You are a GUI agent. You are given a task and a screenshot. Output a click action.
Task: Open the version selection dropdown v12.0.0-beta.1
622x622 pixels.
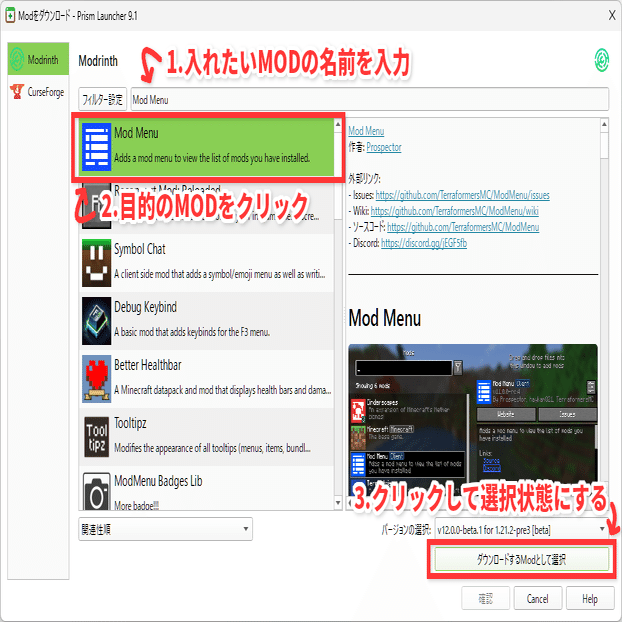pos(522,529)
